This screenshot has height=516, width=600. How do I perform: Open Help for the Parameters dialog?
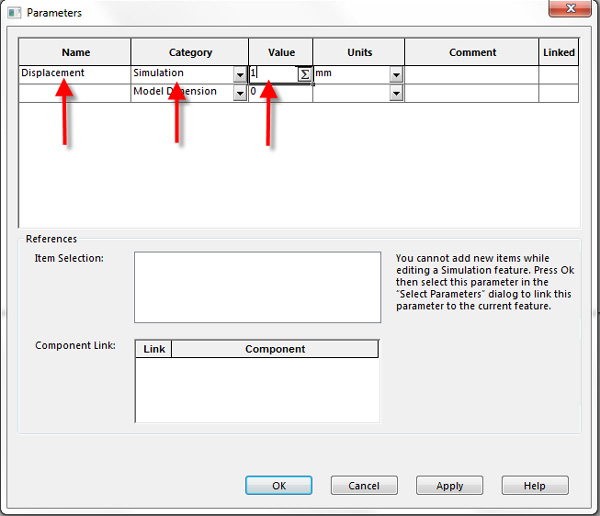tap(535, 485)
